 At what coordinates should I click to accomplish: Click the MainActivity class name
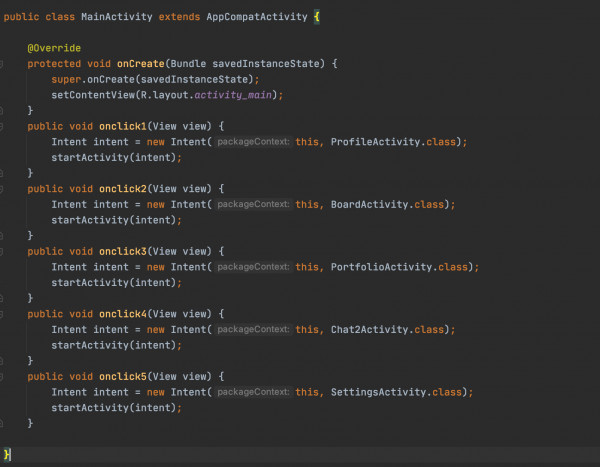tap(117, 17)
